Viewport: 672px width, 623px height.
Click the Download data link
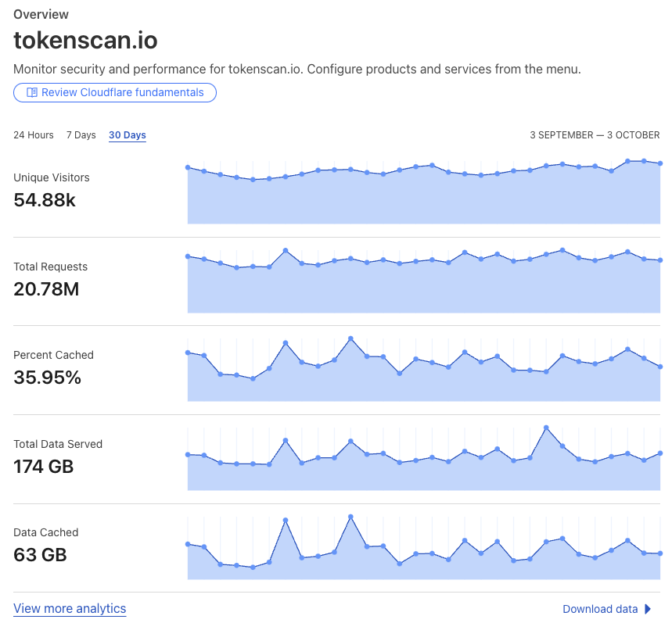600,609
